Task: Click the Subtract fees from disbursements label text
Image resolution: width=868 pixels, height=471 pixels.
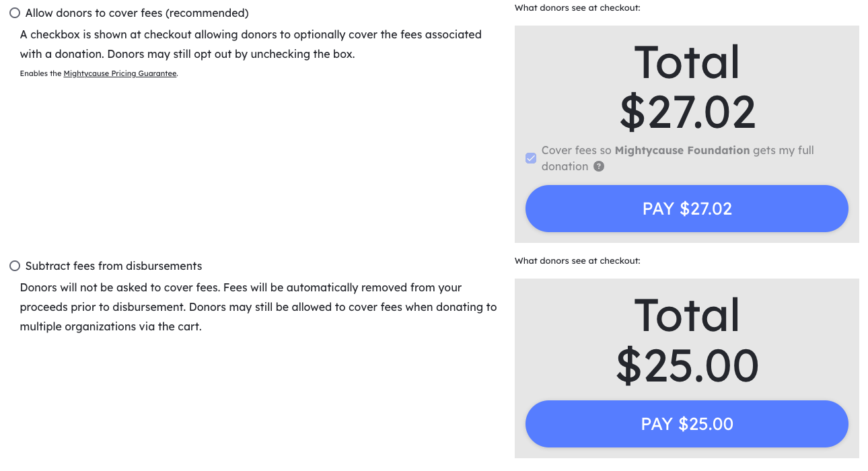Action: click(x=114, y=266)
